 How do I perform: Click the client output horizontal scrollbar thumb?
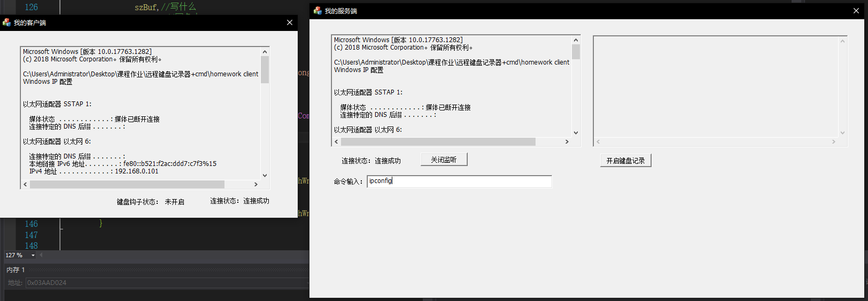click(127, 185)
